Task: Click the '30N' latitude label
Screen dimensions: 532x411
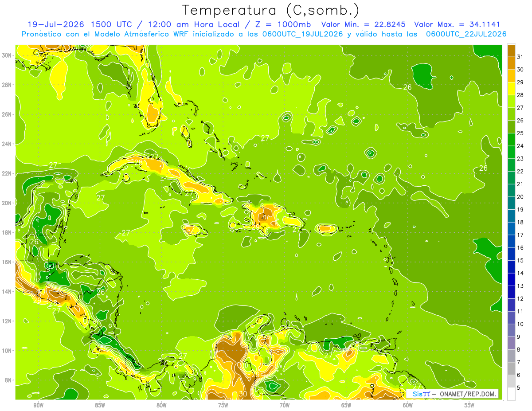Action: coord(7,55)
